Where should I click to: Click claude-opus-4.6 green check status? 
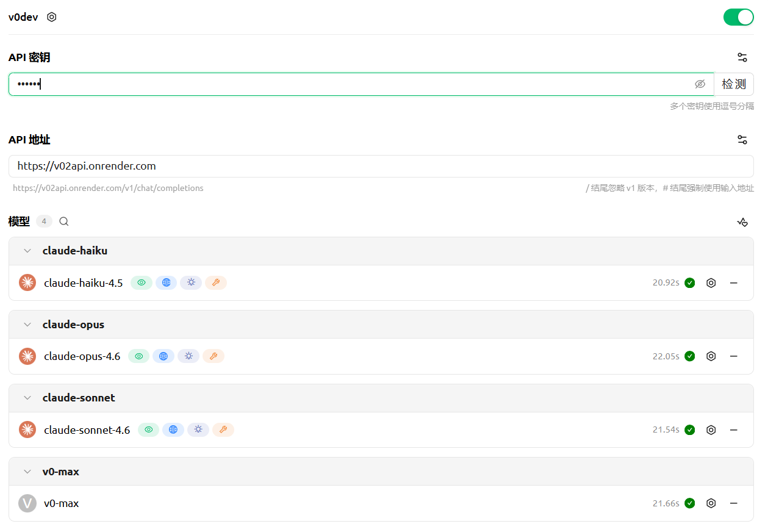coord(690,356)
